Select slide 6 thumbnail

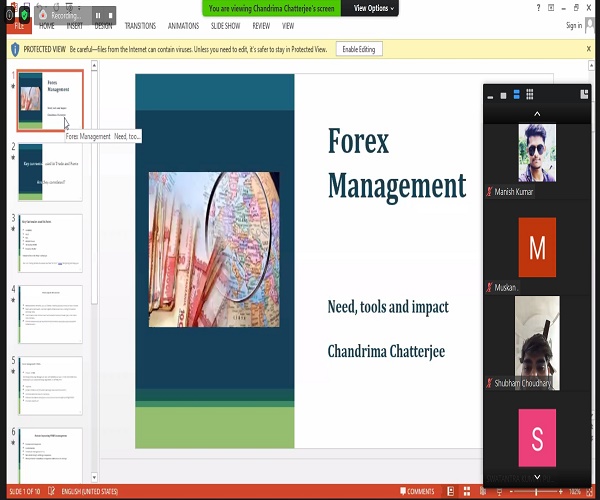pyautogui.click(x=50, y=456)
